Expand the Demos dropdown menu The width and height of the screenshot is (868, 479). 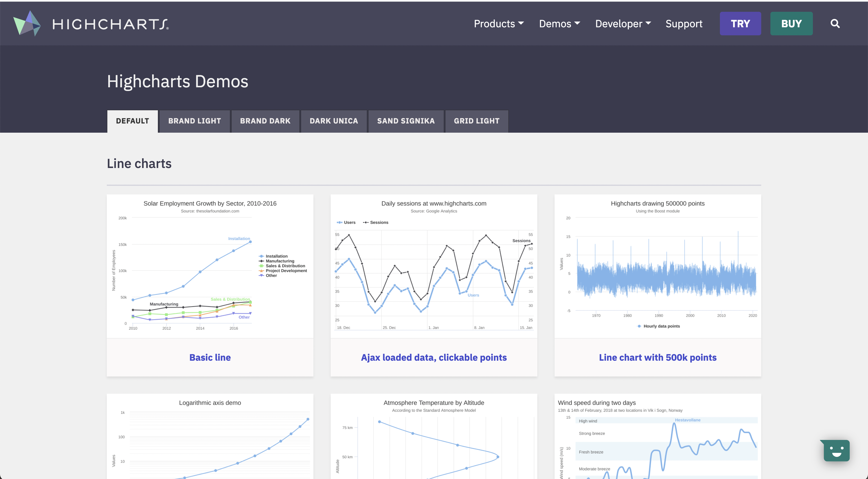tap(559, 24)
